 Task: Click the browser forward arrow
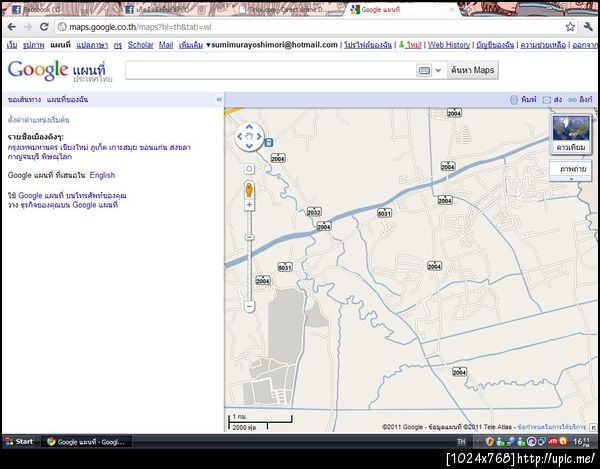click(28, 27)
